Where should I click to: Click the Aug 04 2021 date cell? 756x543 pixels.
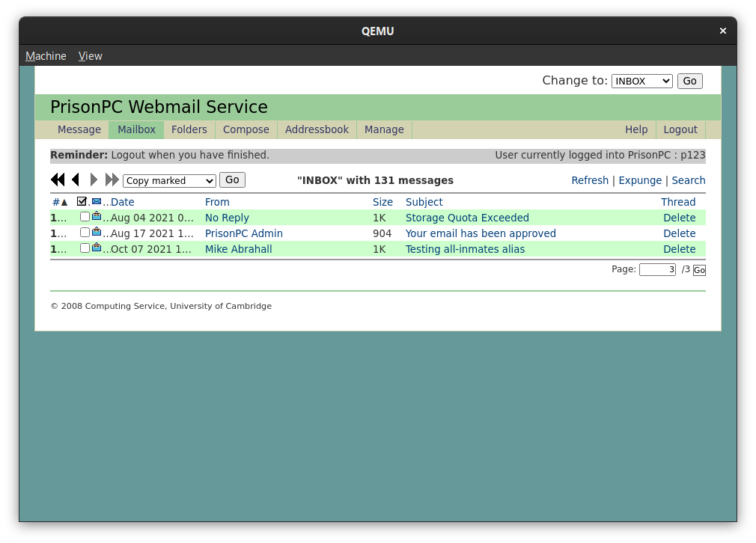[152, 218]
